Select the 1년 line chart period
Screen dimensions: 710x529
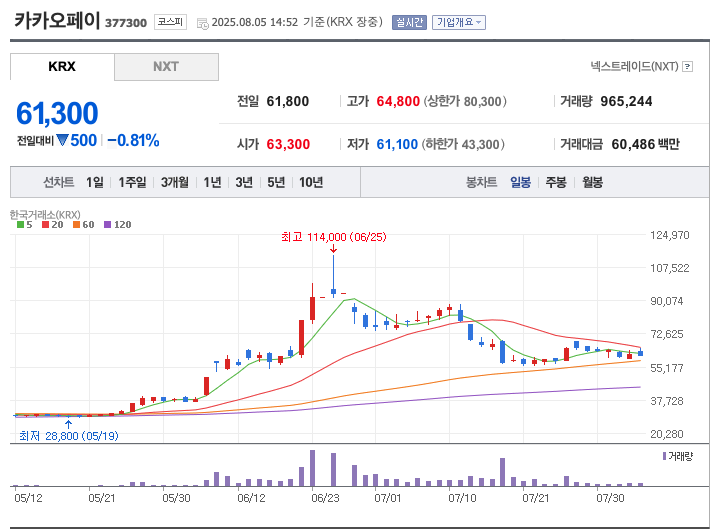point(212,182)
